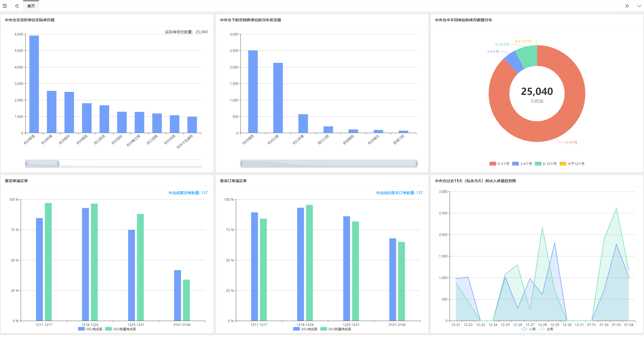644x345 pixels.
Task: Click the 要货单满足率 panel title
Action: point(16,181)
